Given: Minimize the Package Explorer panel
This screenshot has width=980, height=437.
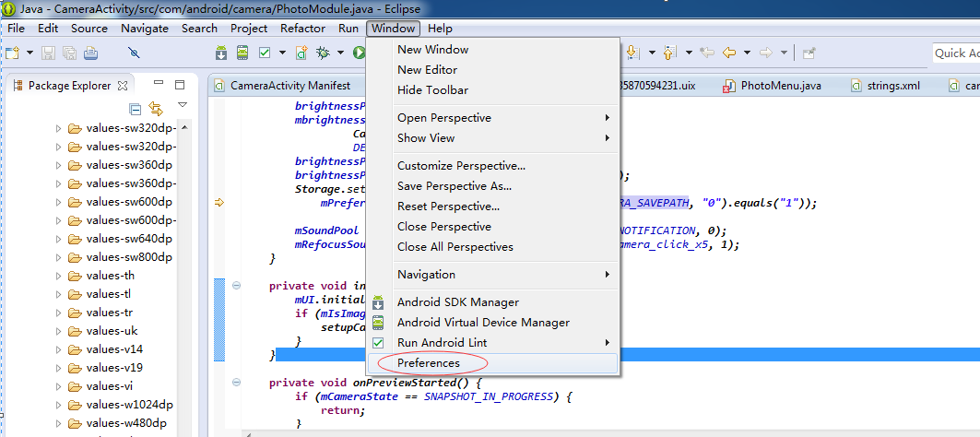Looking at the screenshot, I should 159,83.
